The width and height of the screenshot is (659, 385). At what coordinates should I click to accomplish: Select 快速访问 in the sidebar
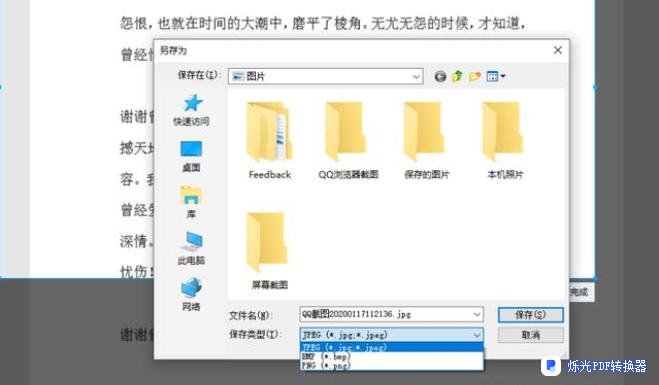(x=192, y=110)
